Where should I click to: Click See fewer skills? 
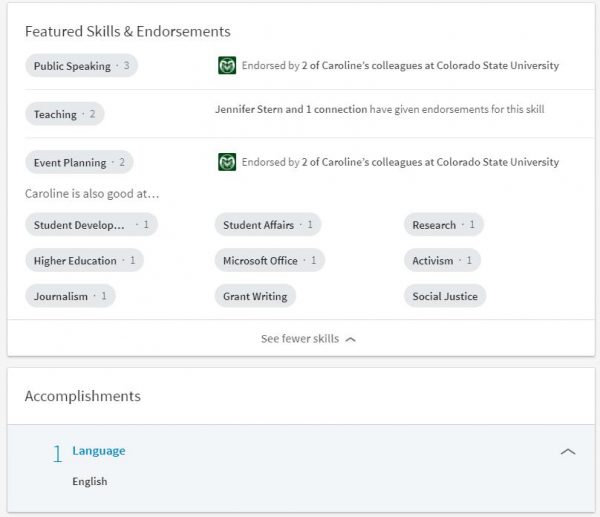tap(308, 339)
